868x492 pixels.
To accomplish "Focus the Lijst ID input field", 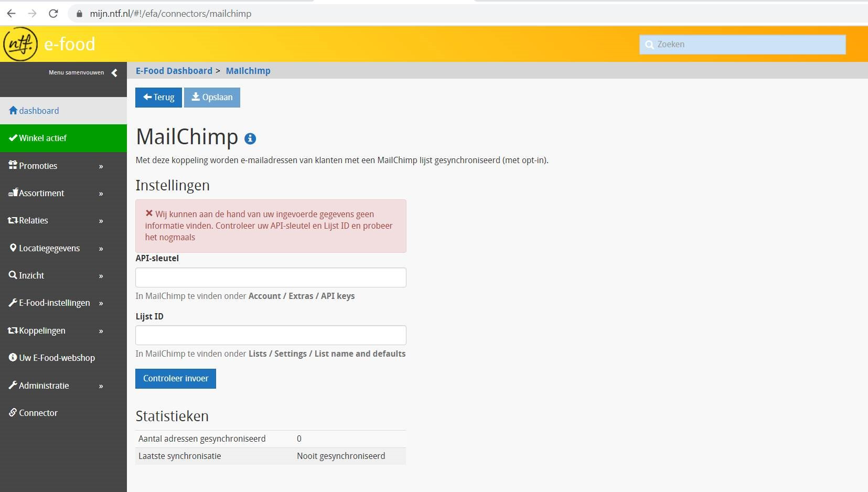I will 271,335.
